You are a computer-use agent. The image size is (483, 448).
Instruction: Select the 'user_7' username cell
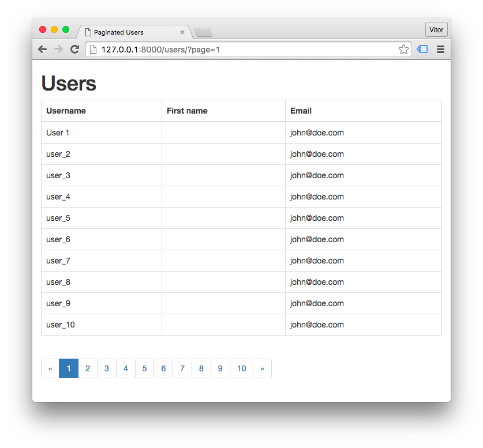coord(102,261)
